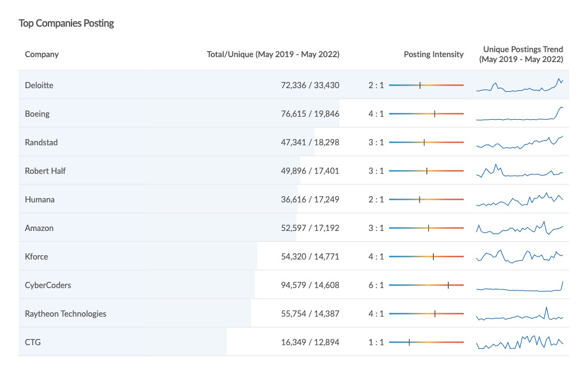Click the Humana posting intensity bar
Screen dimensions: 588x375
click(x=426, y=199)
